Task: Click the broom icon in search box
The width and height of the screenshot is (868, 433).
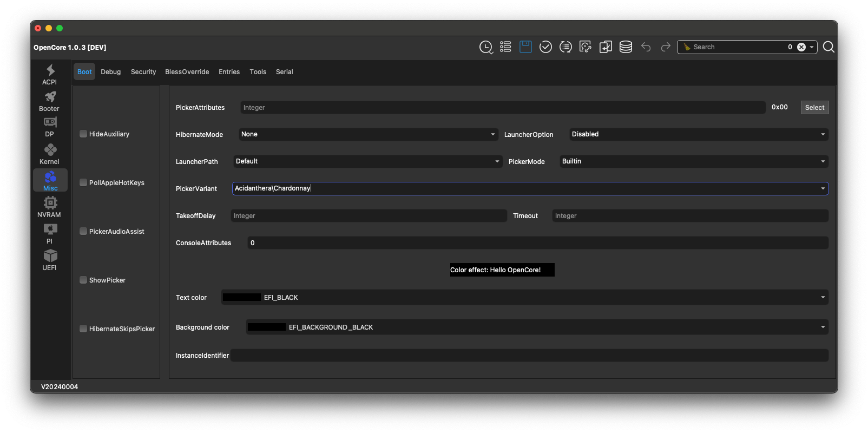Action: pos(687,47)
